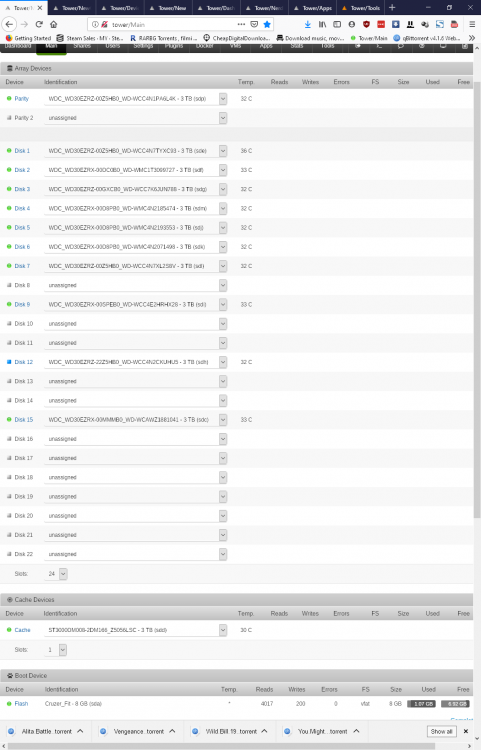Click the Array Devices section header
This screenshot has width=481, height=750.
237,68
